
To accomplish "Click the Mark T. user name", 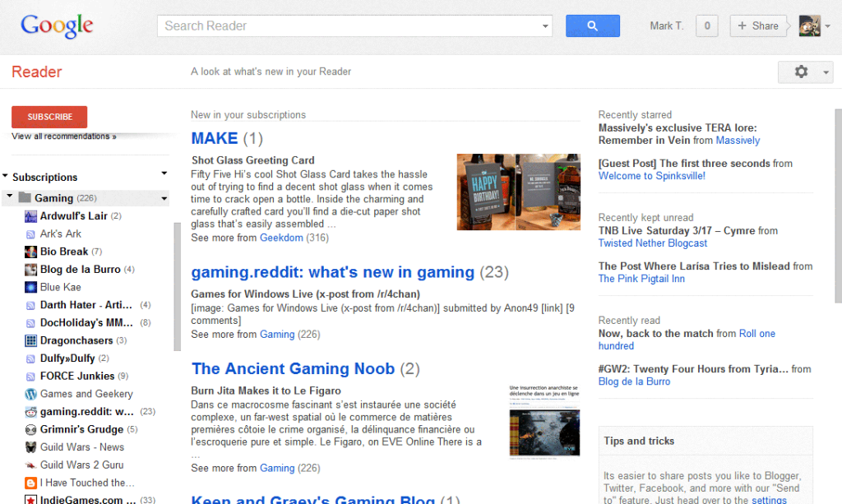I will pyautogui.click(x=666, y=25).
